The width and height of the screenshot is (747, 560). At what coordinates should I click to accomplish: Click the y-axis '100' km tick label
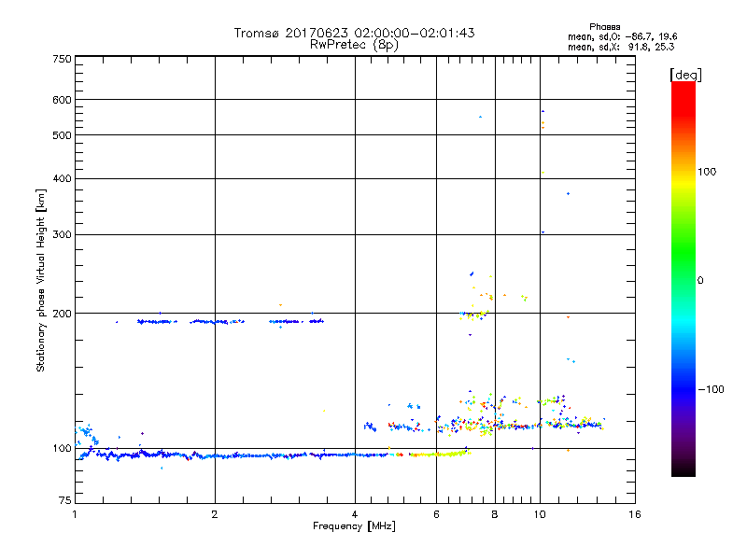(62, 448)
